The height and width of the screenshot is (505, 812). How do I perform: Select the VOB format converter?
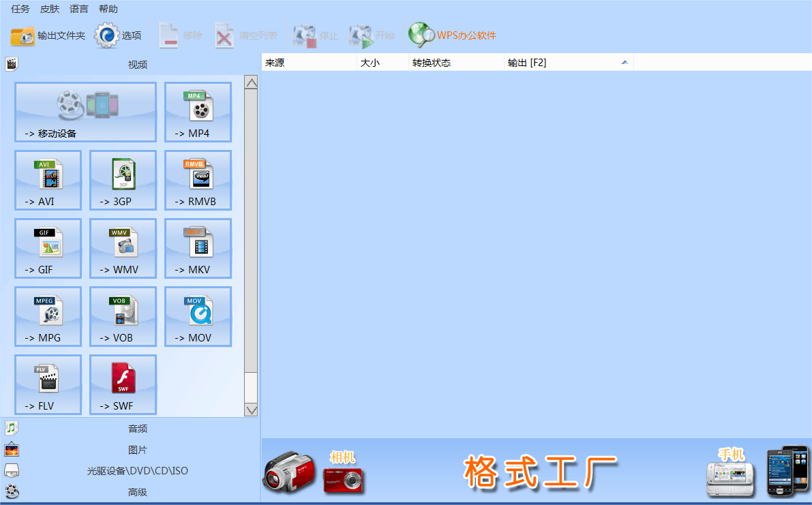[x=123, y=316]
